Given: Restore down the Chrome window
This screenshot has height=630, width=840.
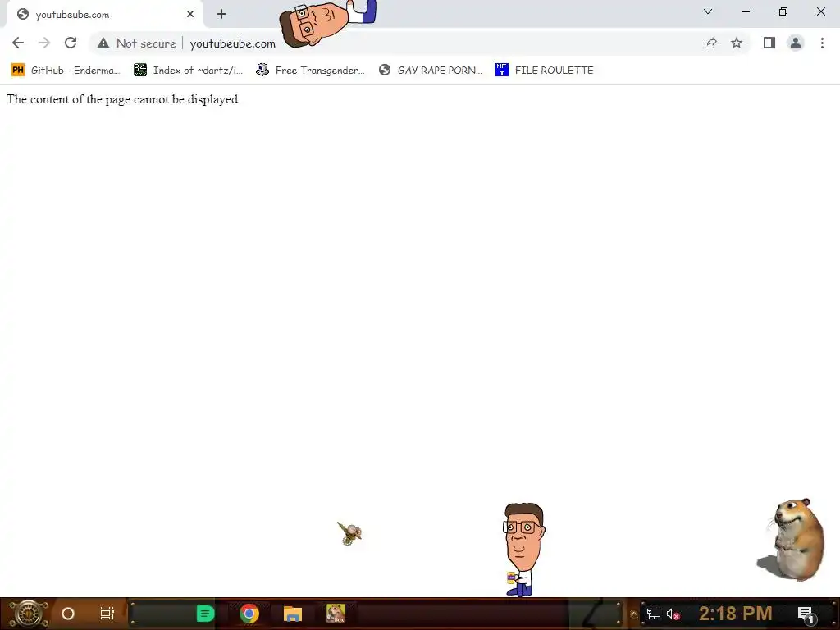Looking at the screenshot, I should [783, 11].
